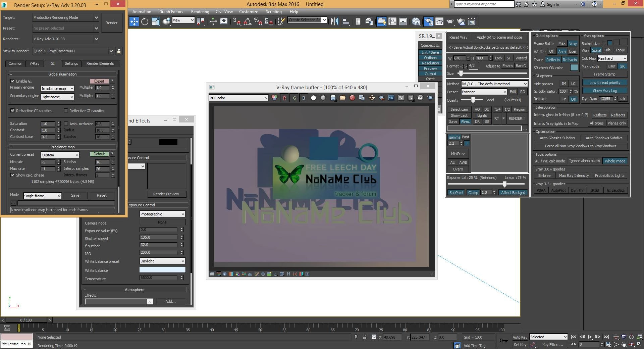This screenshot has width=644, height=349.
Task: Switch to RGB channels in frame buffer
Action: 275,98
